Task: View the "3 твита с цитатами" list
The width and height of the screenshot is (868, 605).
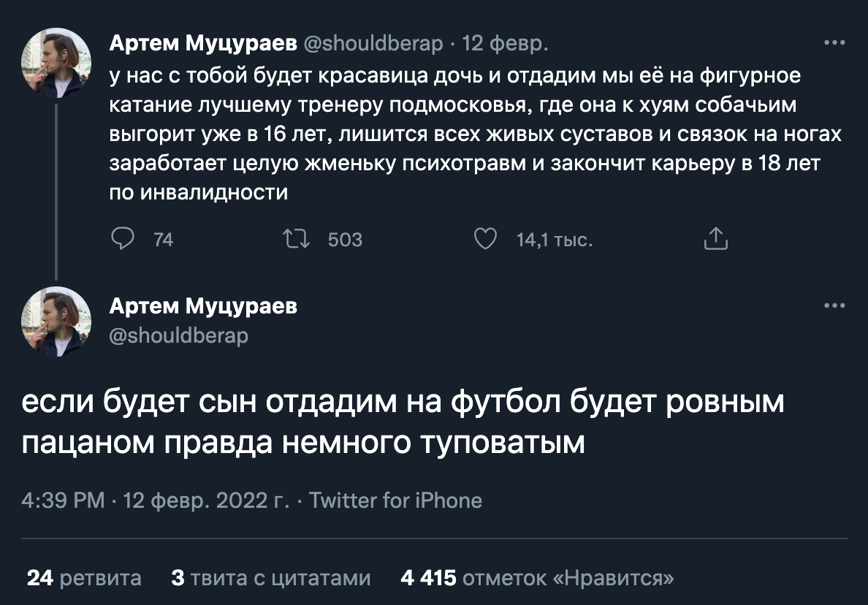Action: point(270,578)
